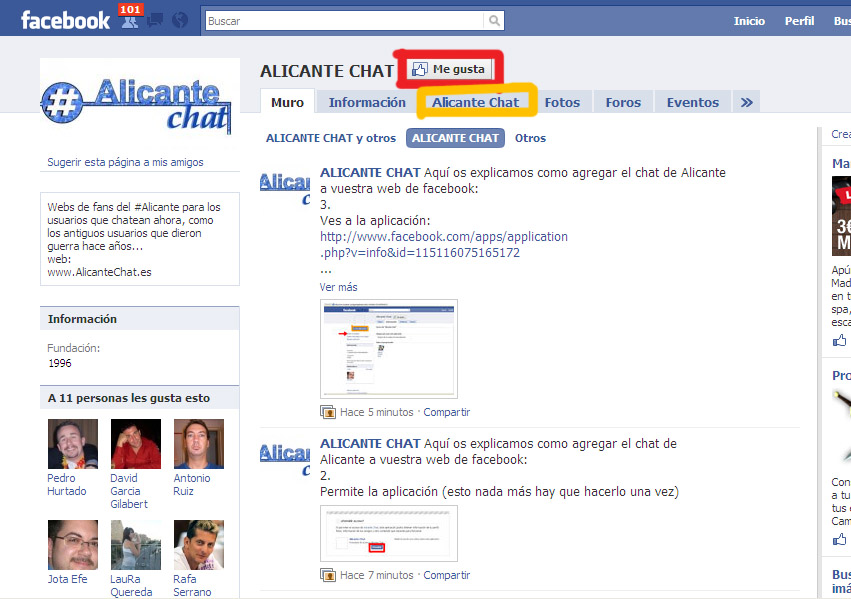Click the search magnifier icon
This screenshot has height=599, width=851.
pyautogui.click(x=494, y=21)
